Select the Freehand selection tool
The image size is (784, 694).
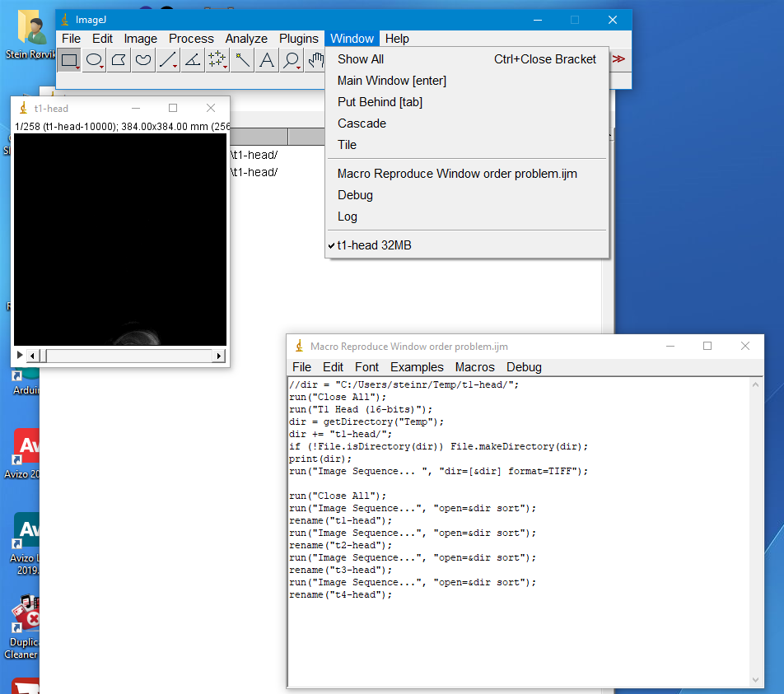143,59
